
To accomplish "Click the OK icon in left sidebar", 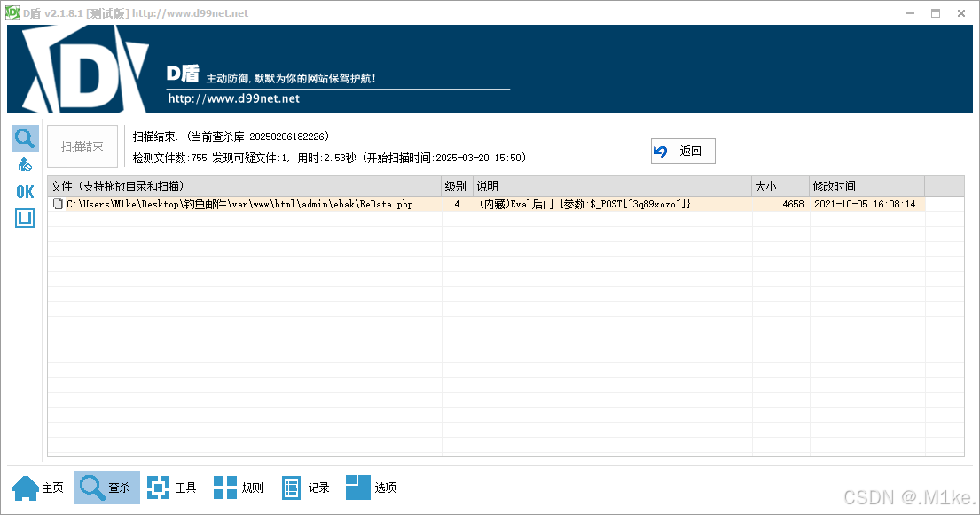I will [x=25, y=191].
